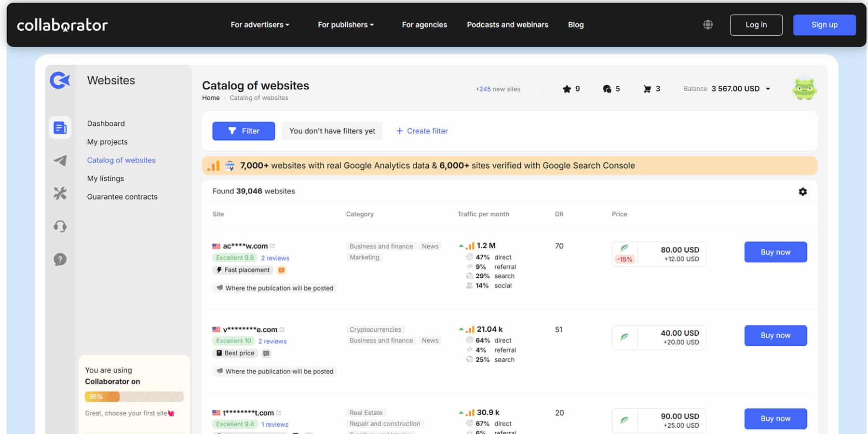Expand the For advertisers dropdown
The height and width of the screenshot is (434, 868).
(259, 25)
